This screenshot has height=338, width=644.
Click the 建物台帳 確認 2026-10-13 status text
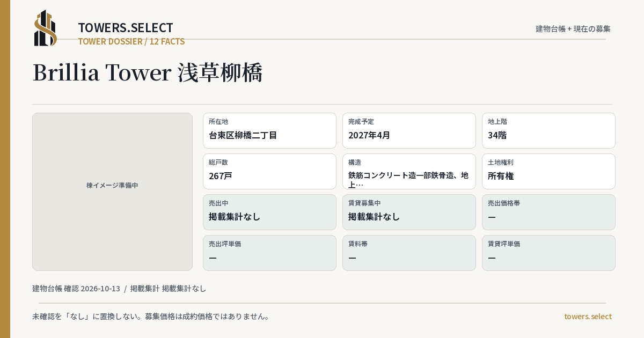[x=76, y=289]
